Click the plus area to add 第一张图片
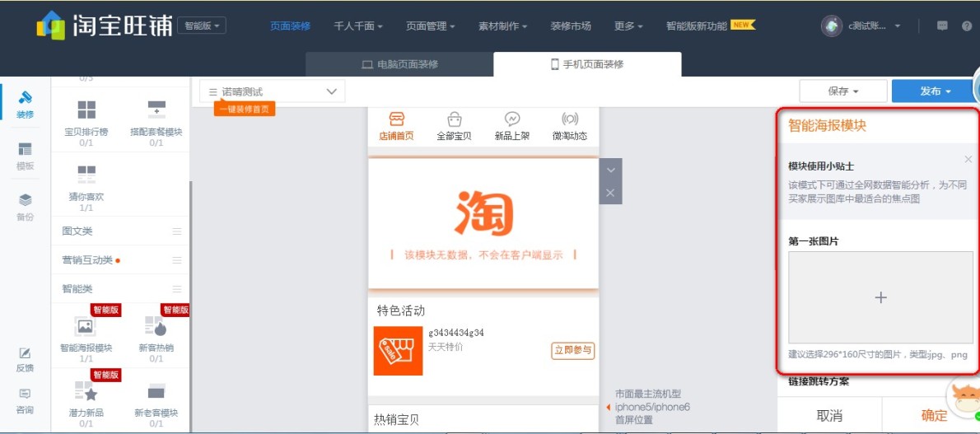 coord(880,297)
